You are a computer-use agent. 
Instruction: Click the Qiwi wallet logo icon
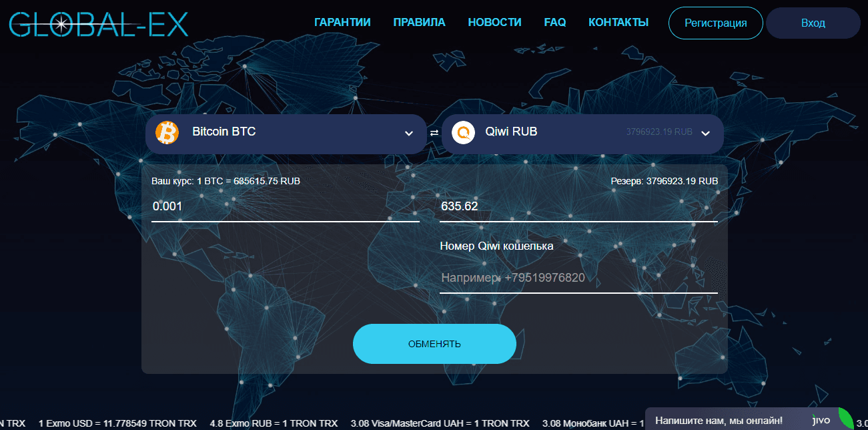click(x=463, y=132)
